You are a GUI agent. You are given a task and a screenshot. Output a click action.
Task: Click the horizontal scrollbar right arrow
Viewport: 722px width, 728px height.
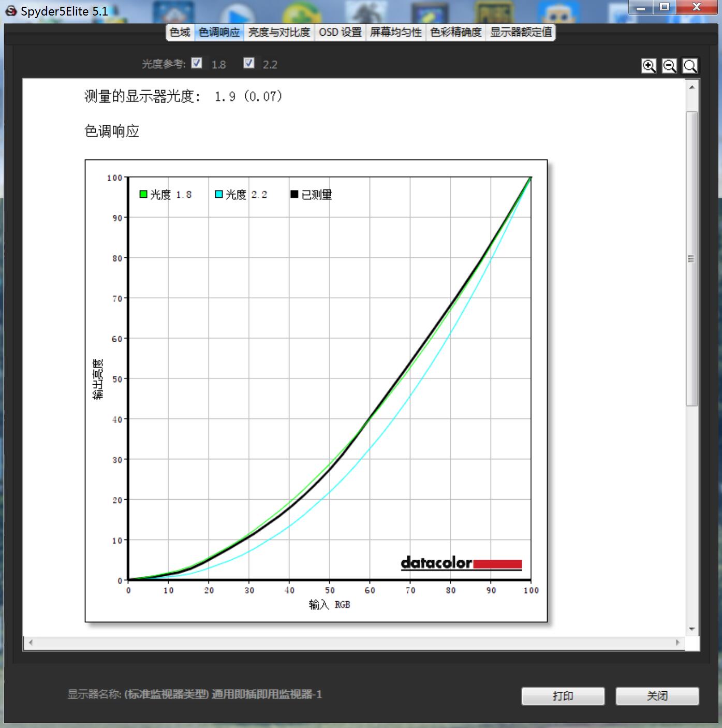(x=677, y=643)
